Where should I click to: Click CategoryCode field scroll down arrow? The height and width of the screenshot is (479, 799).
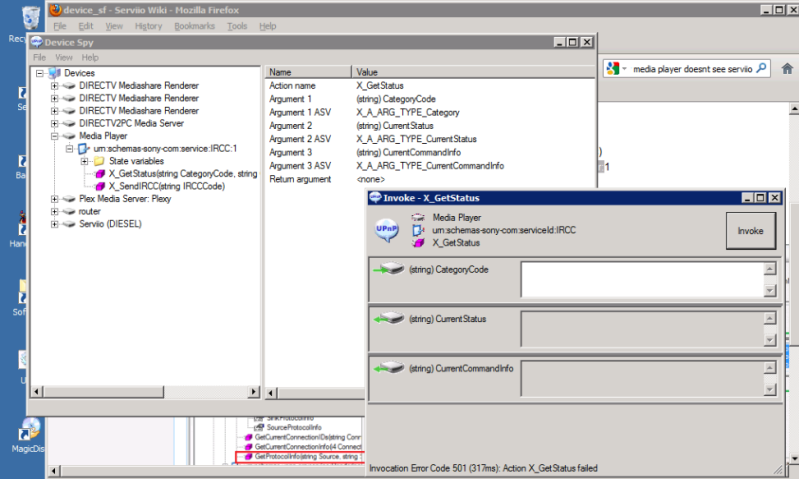click(770, 290)
